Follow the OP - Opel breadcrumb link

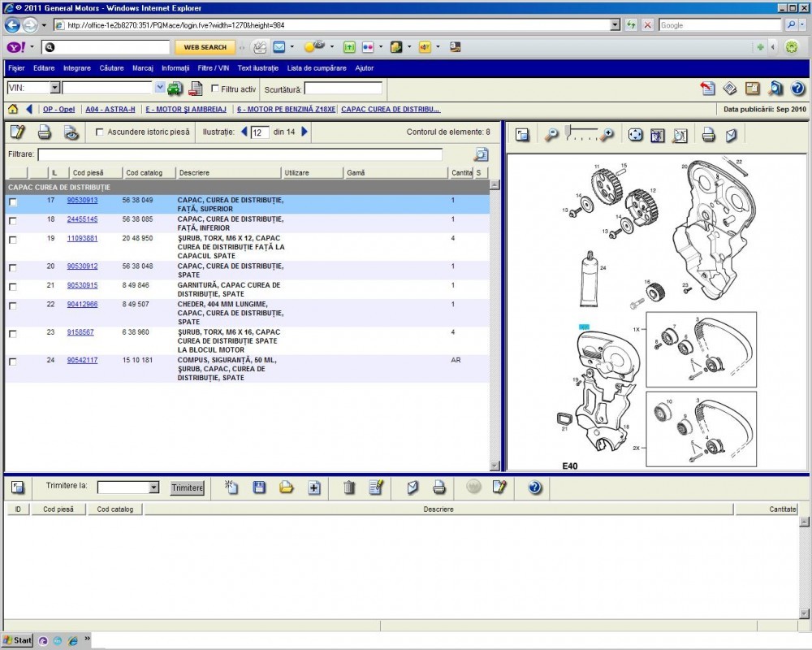[x=59, y=110]
